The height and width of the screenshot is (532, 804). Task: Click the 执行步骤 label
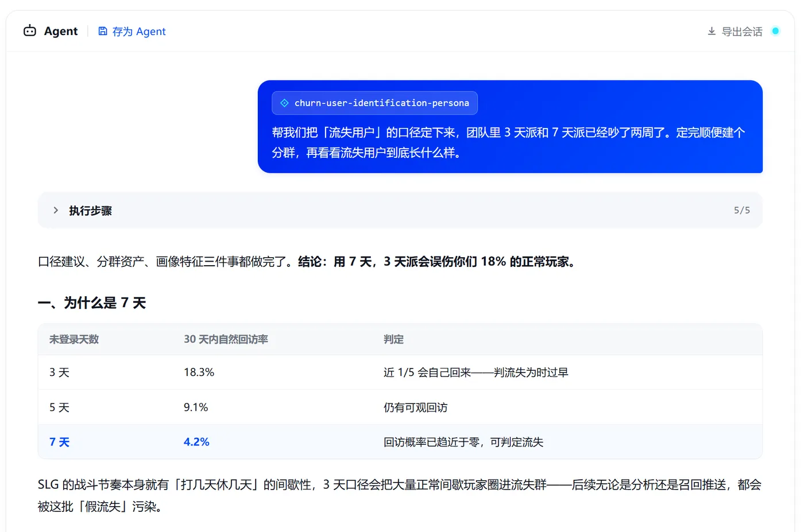click(90, 211)
